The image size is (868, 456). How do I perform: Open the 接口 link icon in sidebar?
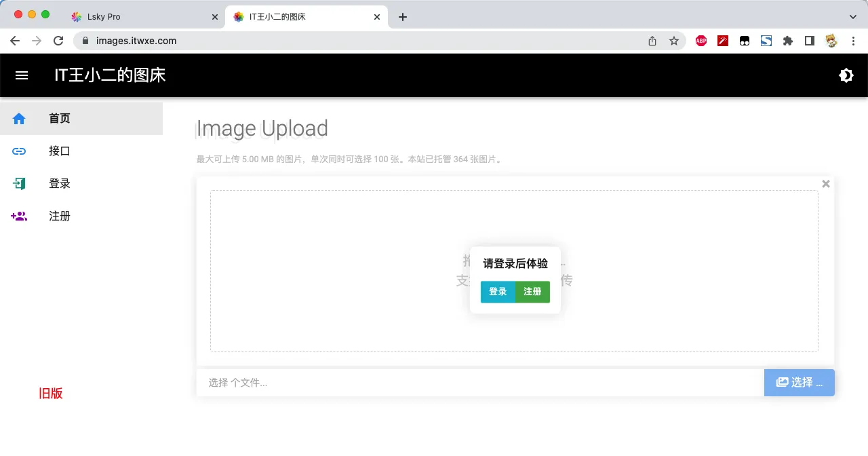point(19,151)
